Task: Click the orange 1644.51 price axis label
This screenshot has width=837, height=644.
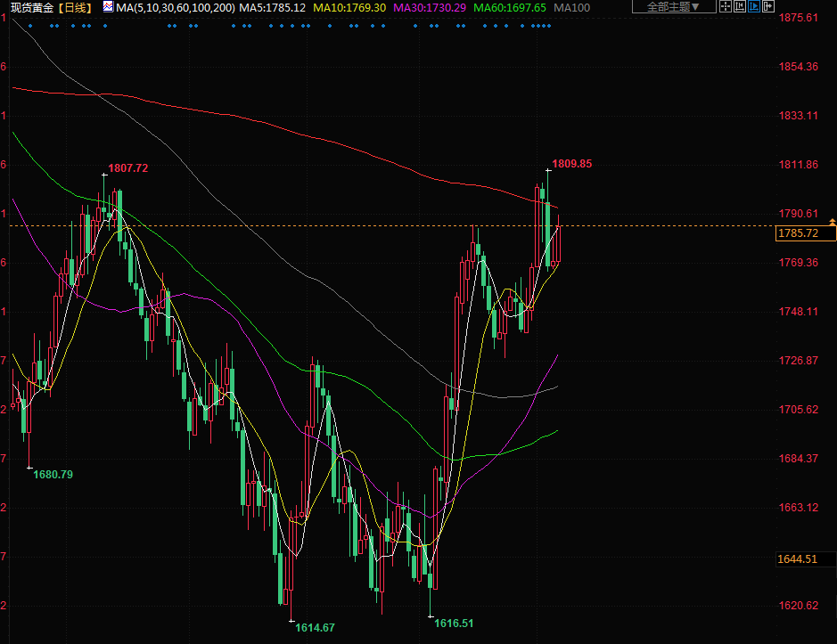Action: 797,558
